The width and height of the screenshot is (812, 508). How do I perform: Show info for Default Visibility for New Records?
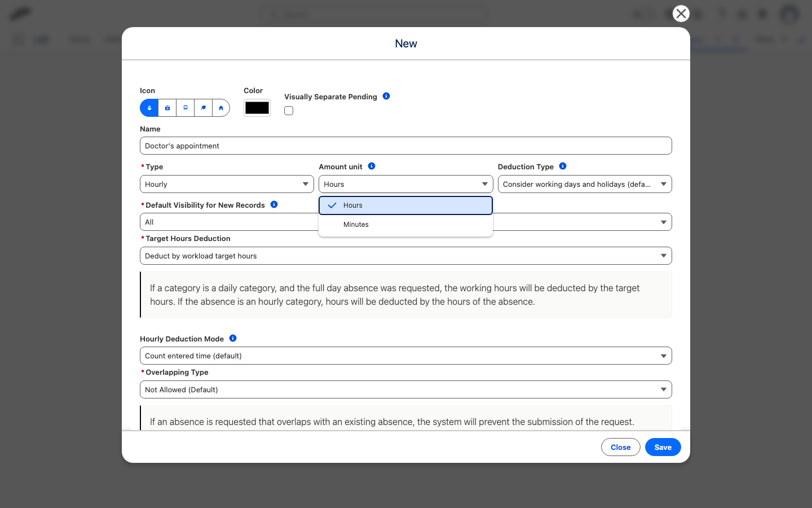(x=274, y=204)
